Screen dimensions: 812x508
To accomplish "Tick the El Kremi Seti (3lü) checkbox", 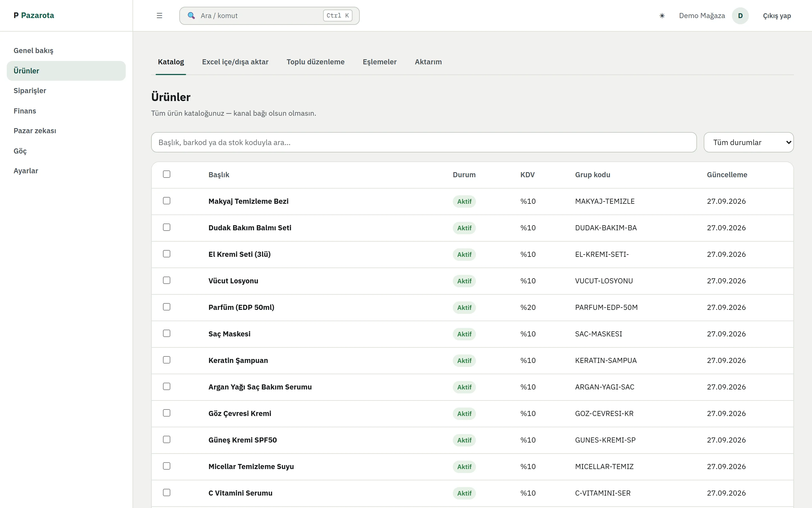I will 166,254.
